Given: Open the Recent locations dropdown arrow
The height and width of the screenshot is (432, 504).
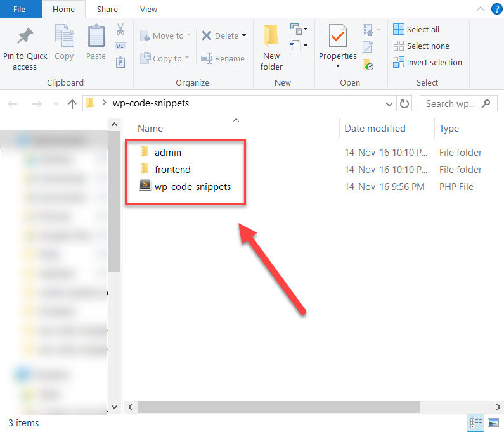Looking at the screenshot, I should coord(56,104).
